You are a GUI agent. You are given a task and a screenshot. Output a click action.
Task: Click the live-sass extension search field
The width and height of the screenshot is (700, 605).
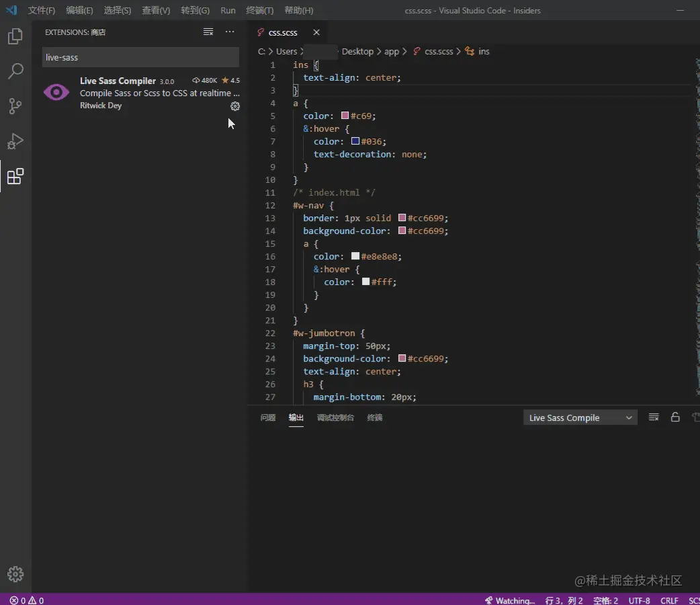click(140, 57)
